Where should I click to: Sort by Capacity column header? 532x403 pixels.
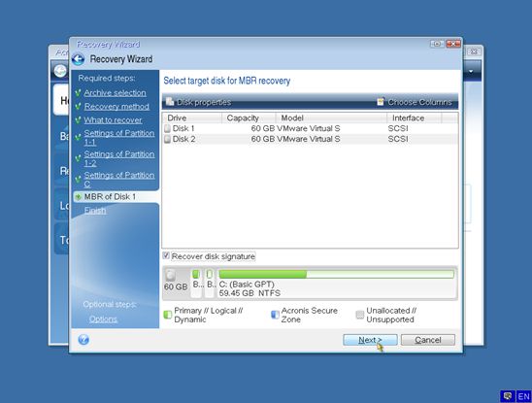click(249, 118)
